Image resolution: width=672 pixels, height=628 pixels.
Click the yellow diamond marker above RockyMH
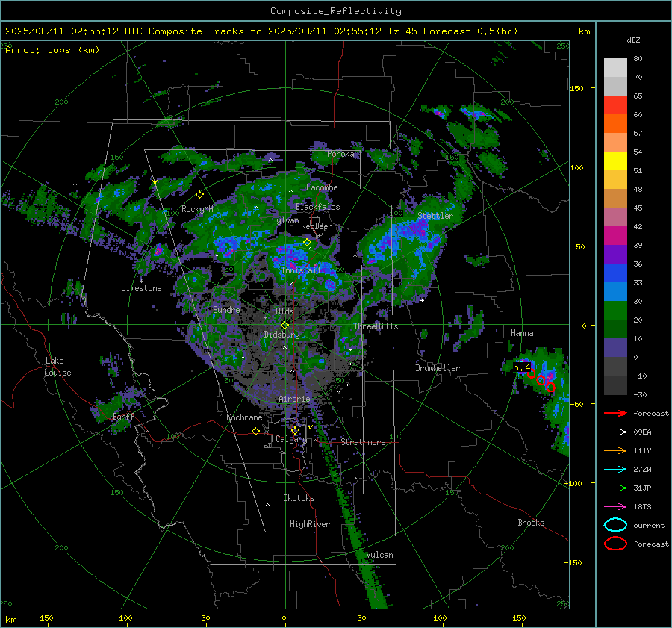pos(199,195)
